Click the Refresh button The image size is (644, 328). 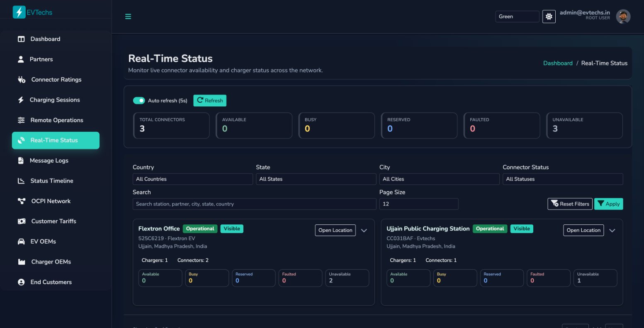(x=209, y=100)
